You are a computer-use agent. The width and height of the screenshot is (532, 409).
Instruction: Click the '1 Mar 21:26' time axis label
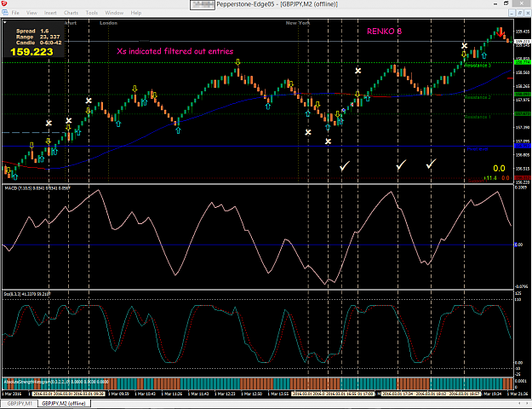(x=518, y=394)
